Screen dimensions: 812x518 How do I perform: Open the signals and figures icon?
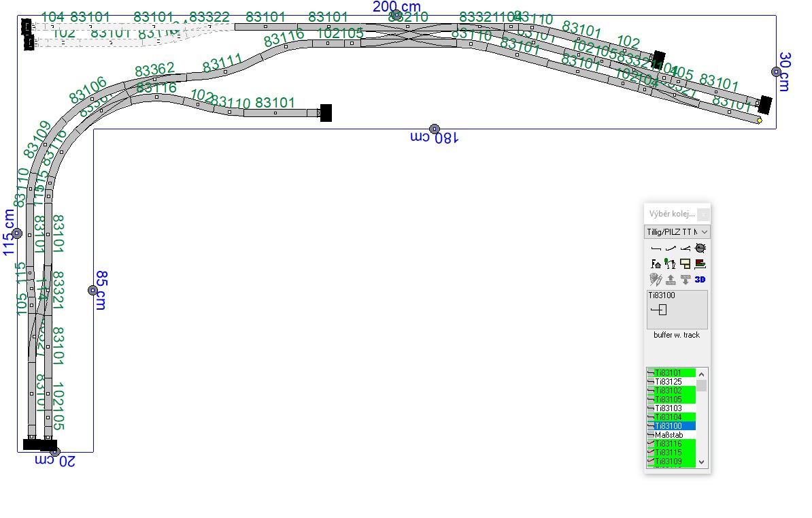coord(670,263)
